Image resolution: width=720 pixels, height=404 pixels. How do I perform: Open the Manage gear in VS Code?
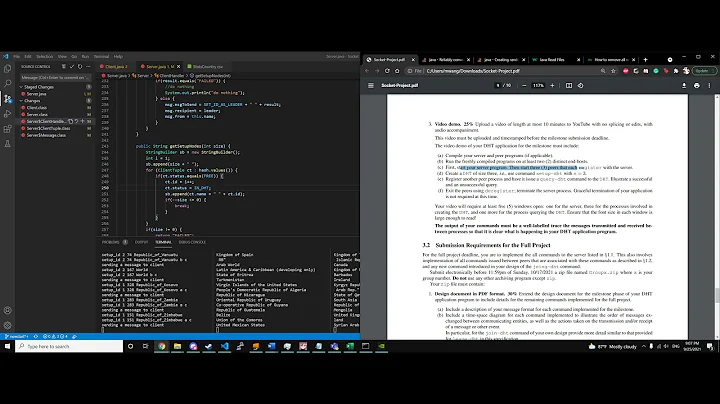(x=7, y=325)
